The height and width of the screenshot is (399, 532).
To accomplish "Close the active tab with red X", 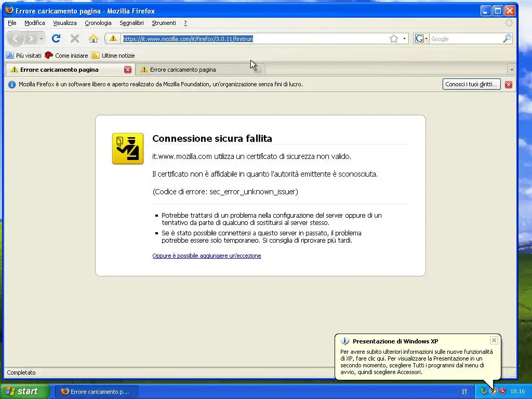I will click(128, 70).
